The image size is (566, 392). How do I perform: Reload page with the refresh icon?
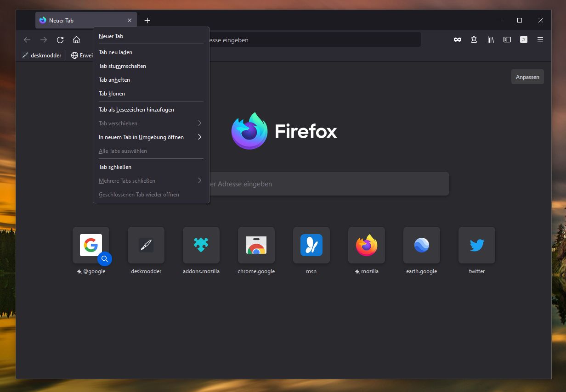[60, 40]
